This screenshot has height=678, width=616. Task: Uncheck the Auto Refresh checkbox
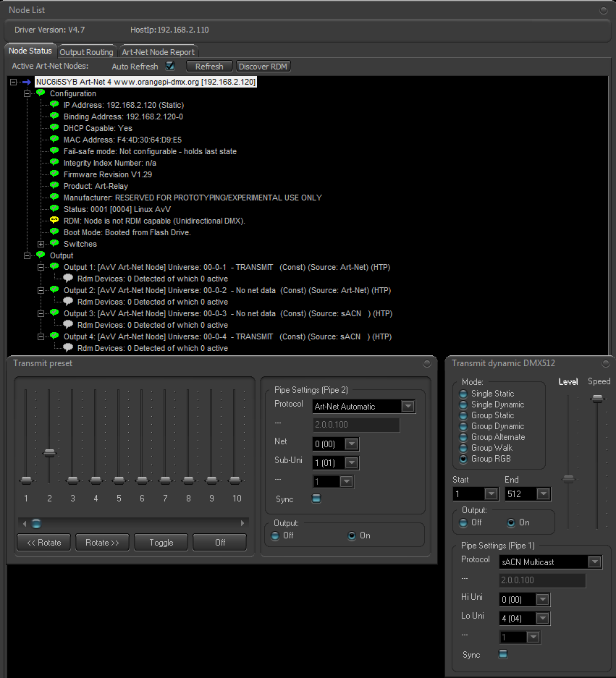click(x=170, y=66)
